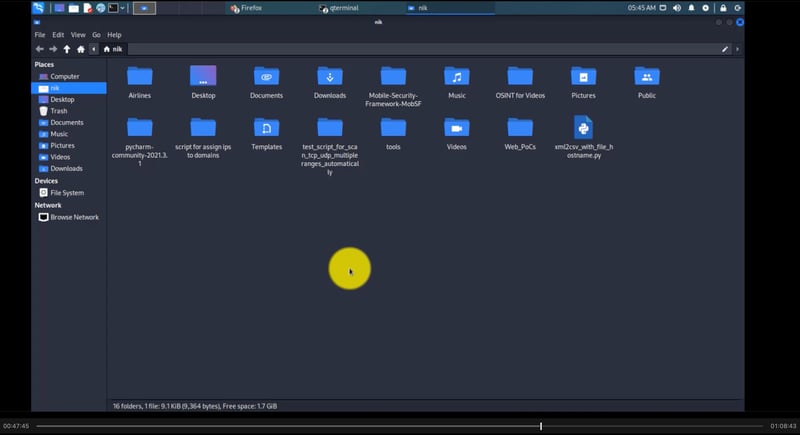This screenshot has height=435, width=800.
Task: Click the 05:45 AM panel clock
Action: [641, 8]
